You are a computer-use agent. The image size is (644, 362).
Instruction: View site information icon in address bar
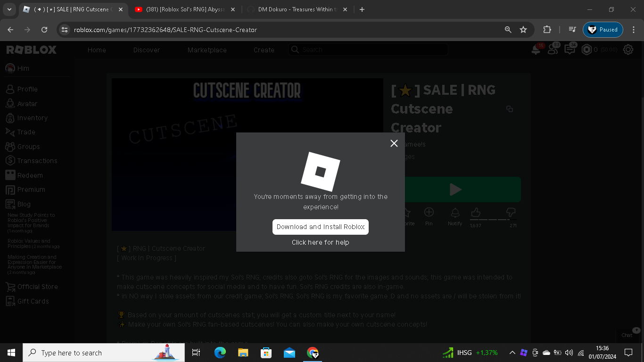tap(65, 30)
